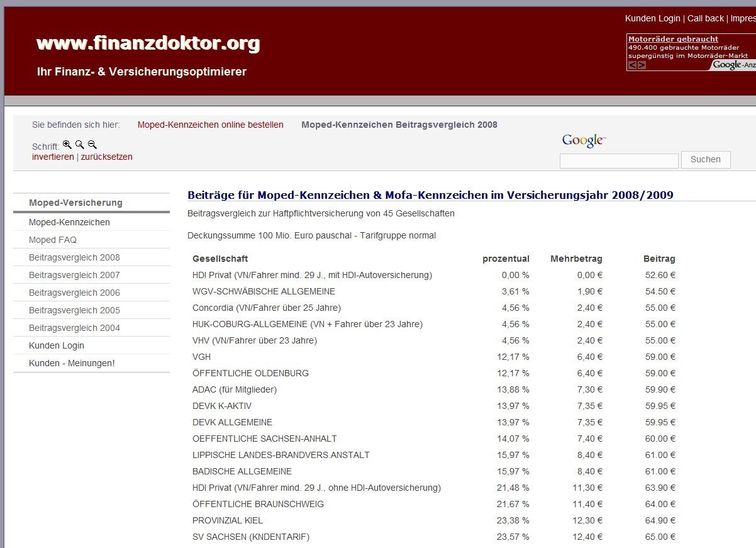This screenshot has width=756, height=548.
Task: Open Moped FAQ in sidebar
Action: pyautogui.click(x=53, y=240)
